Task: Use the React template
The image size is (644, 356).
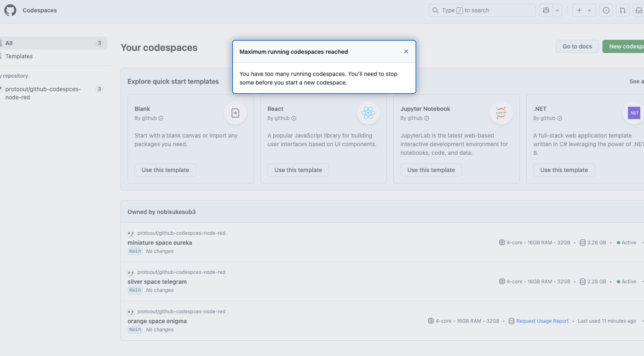Action: [x=298, y=170]
